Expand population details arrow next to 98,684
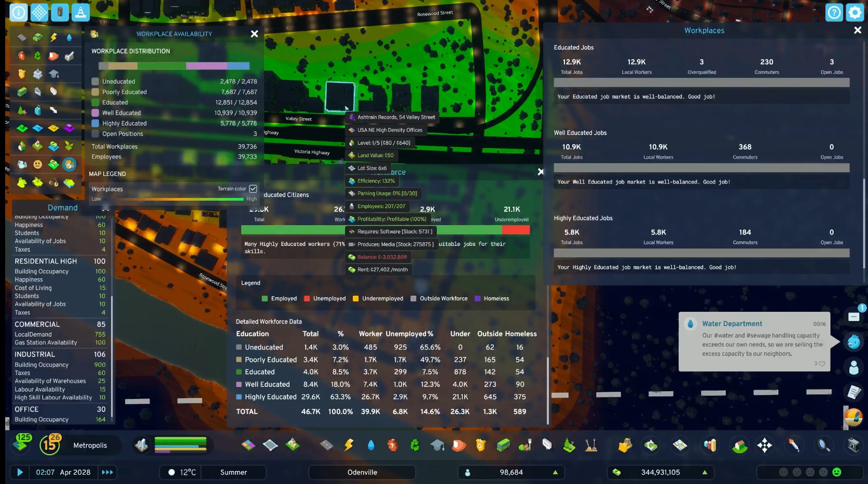 point(555,472)
